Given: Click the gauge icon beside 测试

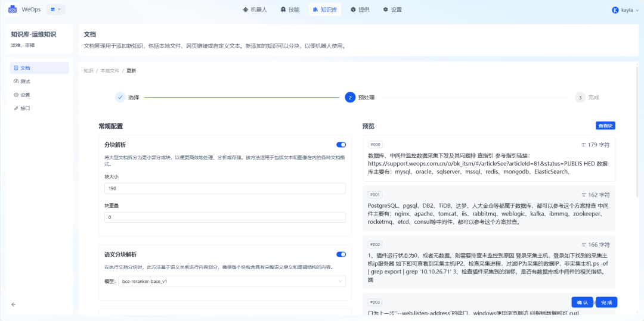Looking at the screenshot, I should tap(16, 82).
